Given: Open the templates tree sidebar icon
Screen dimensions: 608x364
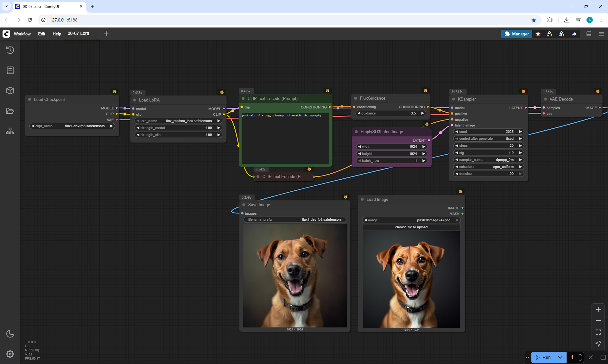Looking at the screenshot, I should [10, 131].
